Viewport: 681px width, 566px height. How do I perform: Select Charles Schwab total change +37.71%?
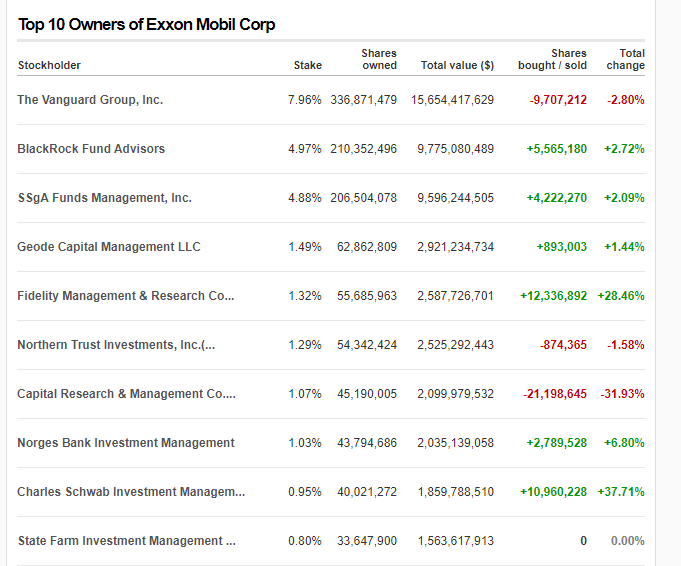point(621,492)
